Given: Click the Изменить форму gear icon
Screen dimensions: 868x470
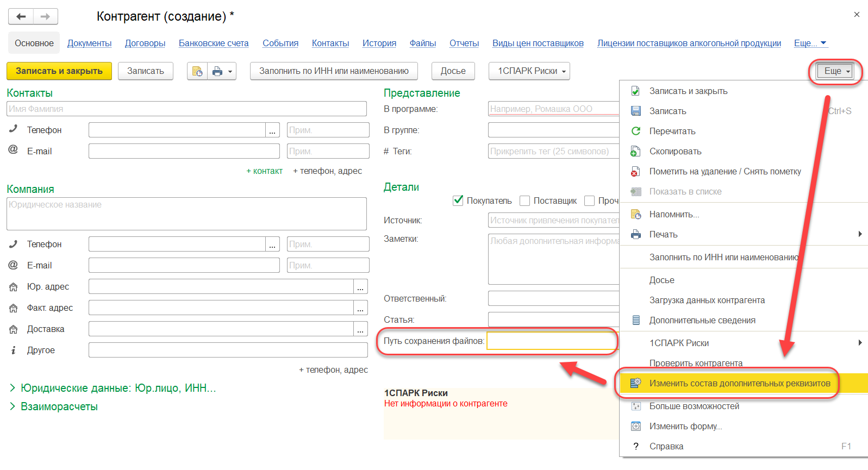Looking at the screenshot, I should [x=635, y=426].
